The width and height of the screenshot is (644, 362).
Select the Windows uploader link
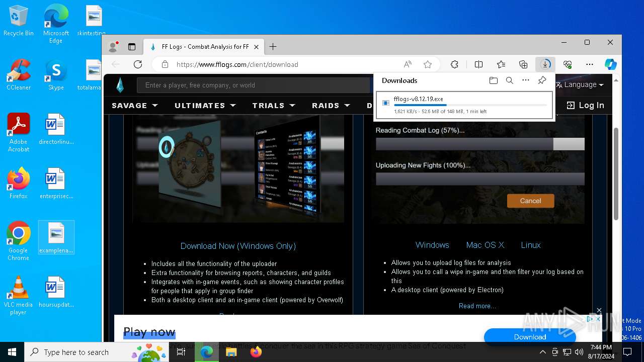pos(432,245)
